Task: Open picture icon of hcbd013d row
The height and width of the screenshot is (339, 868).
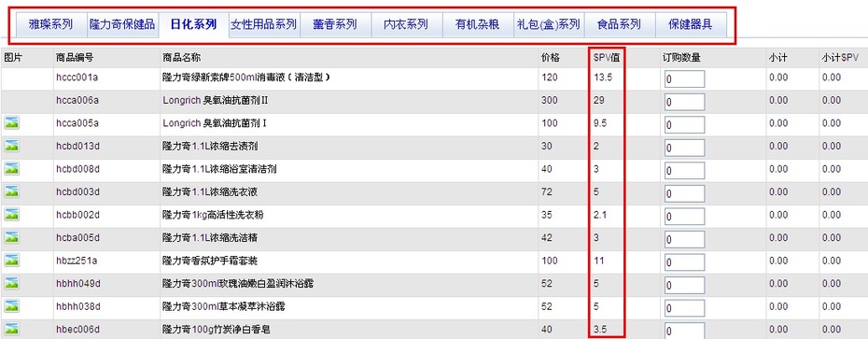Action: 11,146
